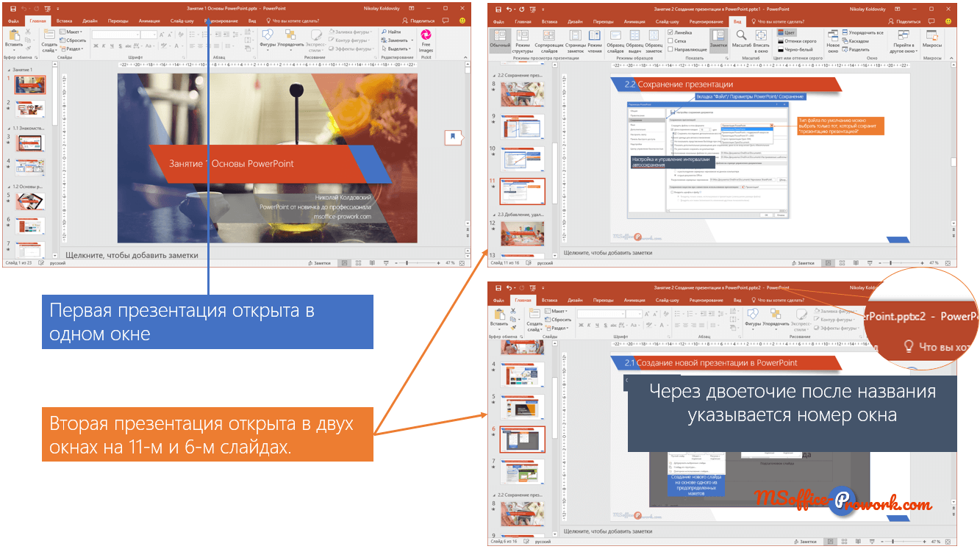
Task: Open Слайд-шоу tab in Занятие 1 window
Action: pyautogui.click(x=181, y=21)
